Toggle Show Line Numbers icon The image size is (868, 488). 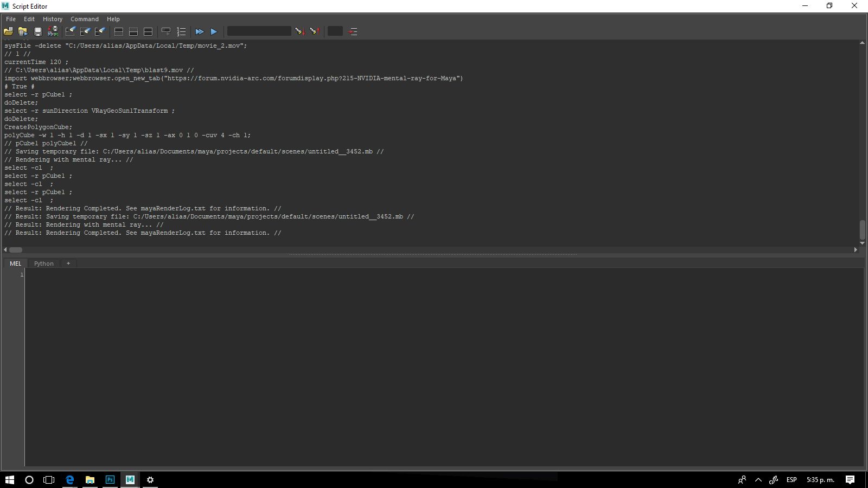click(181, 31)
